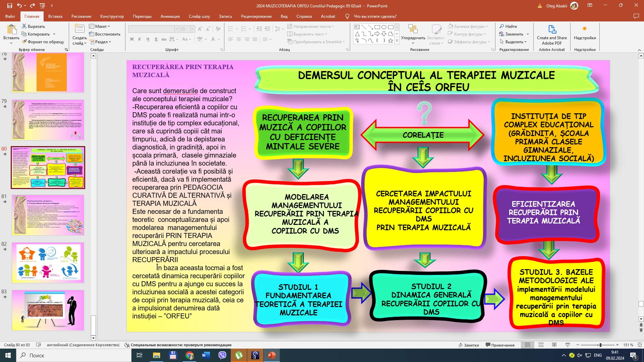Image resolution: width=644 pixels, height=362 pixels.
Task: Click Вырезать cut command
Action: coord(33,26)
